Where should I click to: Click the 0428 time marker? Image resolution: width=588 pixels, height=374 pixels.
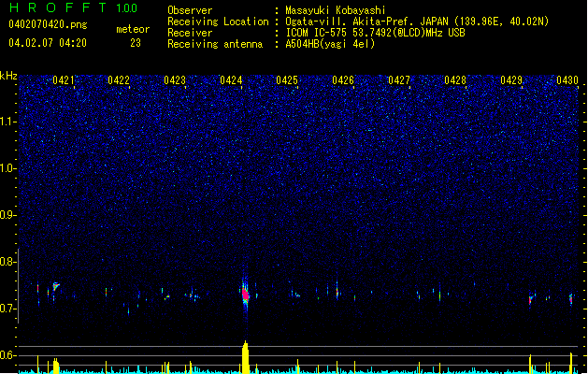click(455, 80)
